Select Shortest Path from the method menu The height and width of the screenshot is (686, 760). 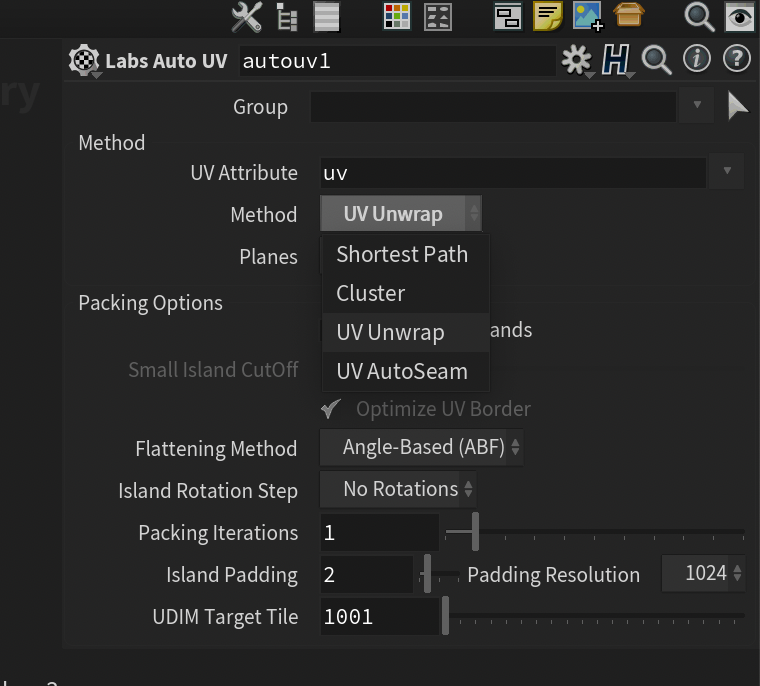[x=406, y=255]
